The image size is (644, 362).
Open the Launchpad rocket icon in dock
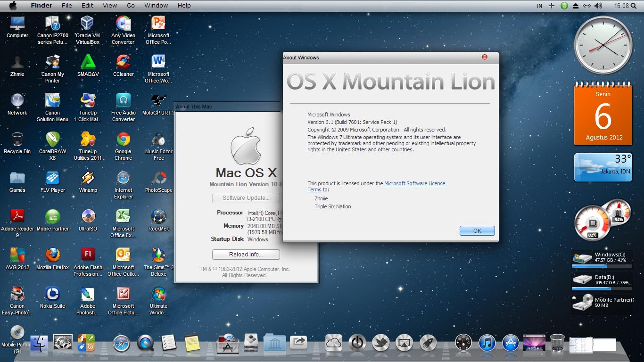coord(428,343)
